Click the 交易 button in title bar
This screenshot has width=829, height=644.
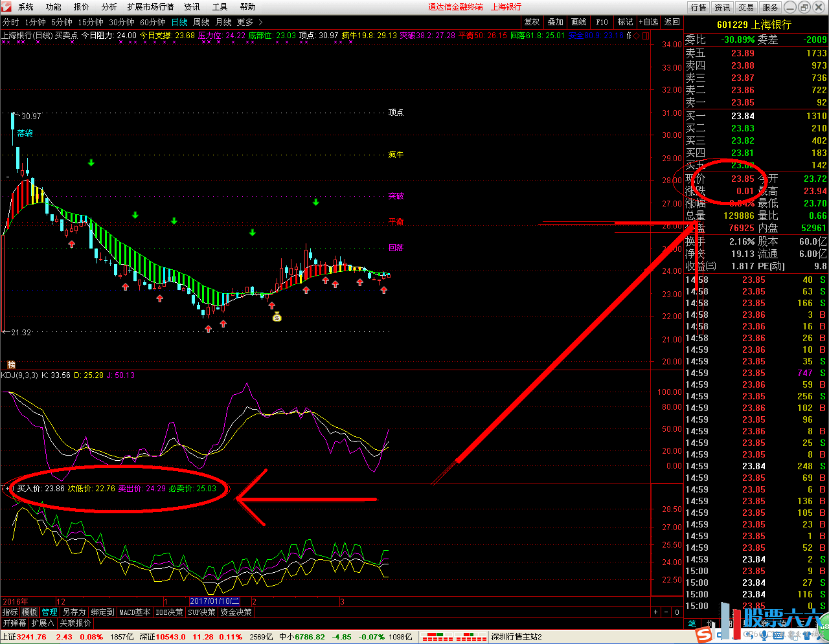click(746, 7)
